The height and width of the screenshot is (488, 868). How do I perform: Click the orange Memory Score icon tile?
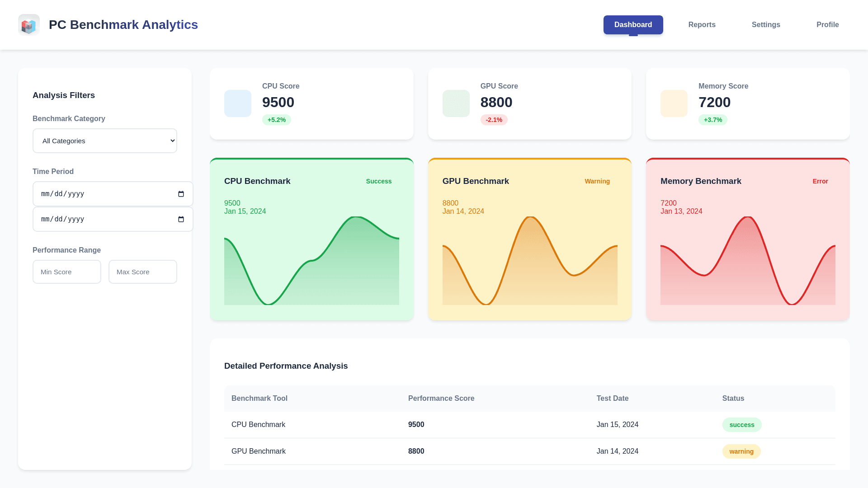[674, 103]
